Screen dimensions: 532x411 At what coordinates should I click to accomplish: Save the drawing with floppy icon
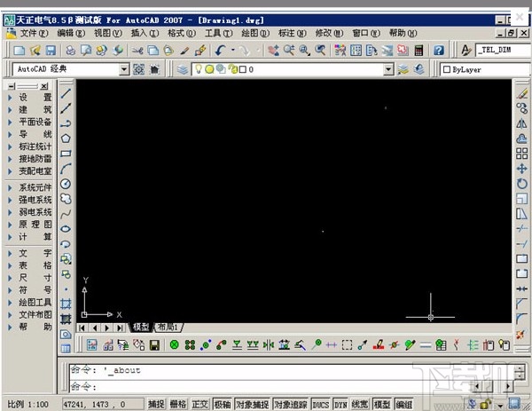click(x=51, y=51)
